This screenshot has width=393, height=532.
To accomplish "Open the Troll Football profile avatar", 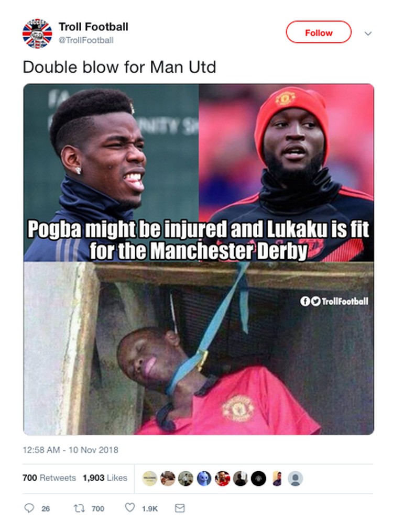I will [37, 34].
